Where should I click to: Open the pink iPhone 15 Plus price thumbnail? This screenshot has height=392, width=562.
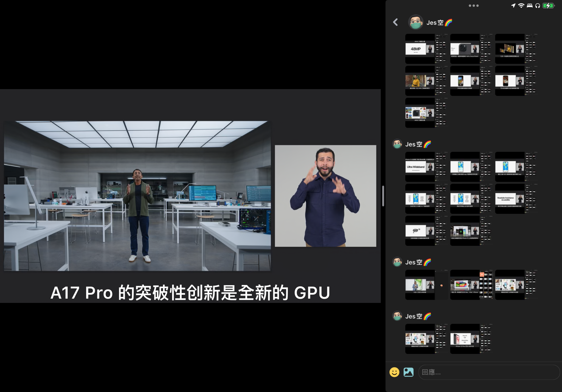coord(471,339)
